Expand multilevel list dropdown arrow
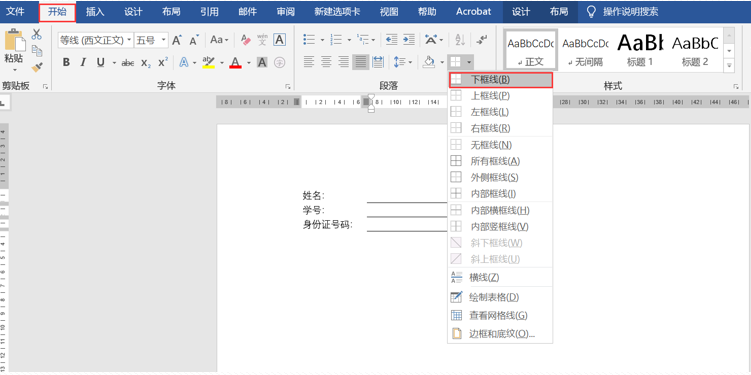 pyautogui.click(x=374, y=40)
